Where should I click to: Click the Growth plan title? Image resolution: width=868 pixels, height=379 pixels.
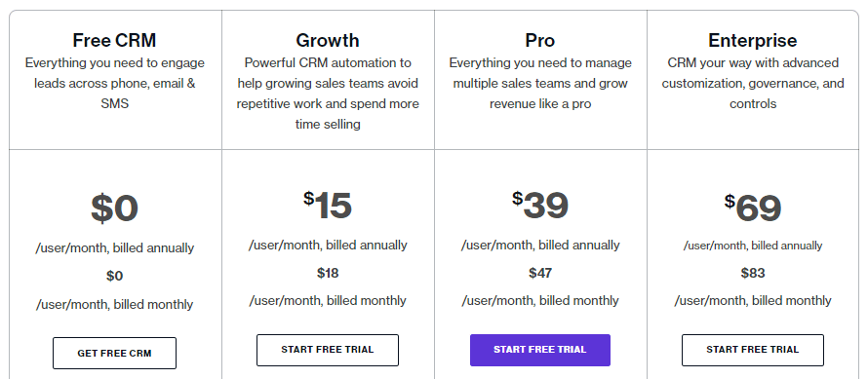(327, 40)
